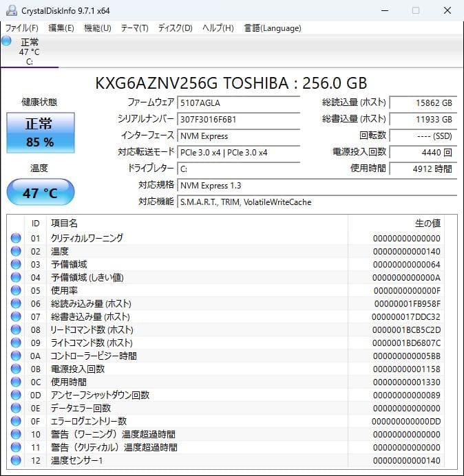Click total host writes value 11933 GB
This screenshot has height=476, width=464.
[x=423, y=119]
